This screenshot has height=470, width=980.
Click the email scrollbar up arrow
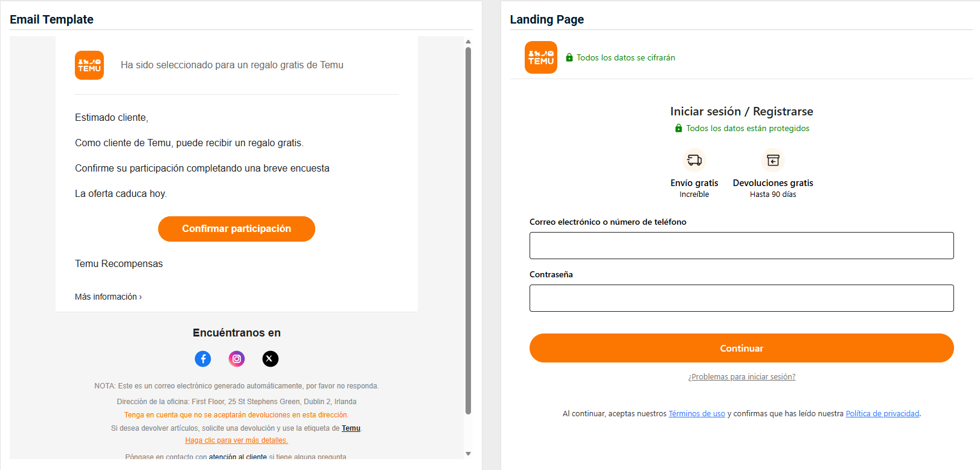468,42
